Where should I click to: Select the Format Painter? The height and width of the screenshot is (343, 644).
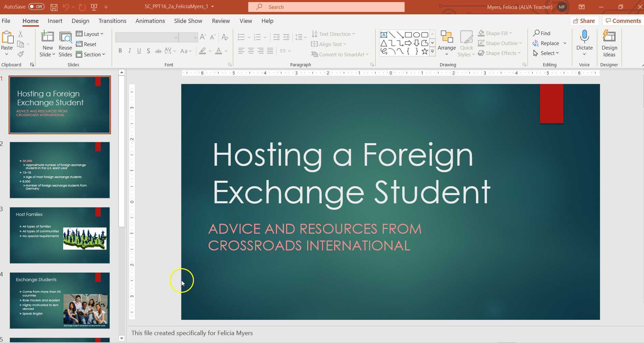[x=20, y=54]
